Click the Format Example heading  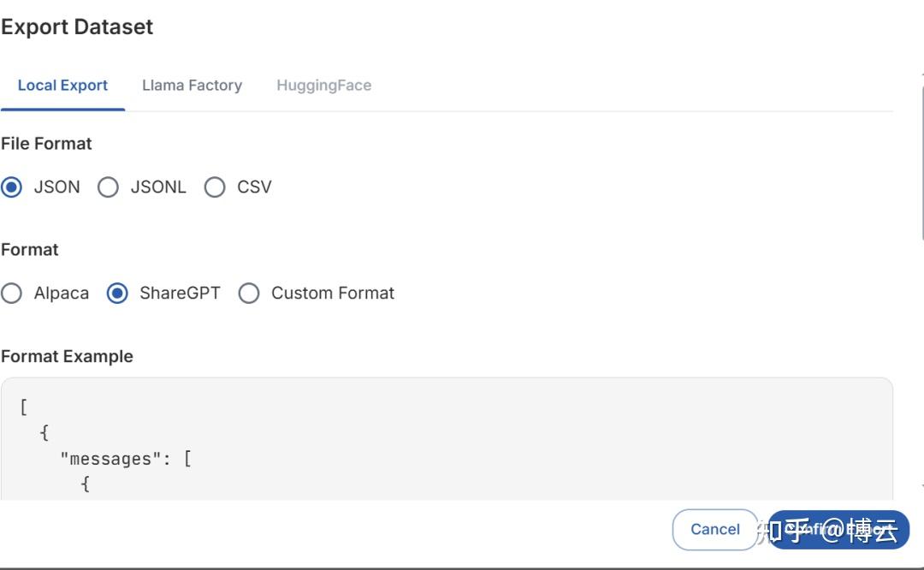[x=67, y=357]
